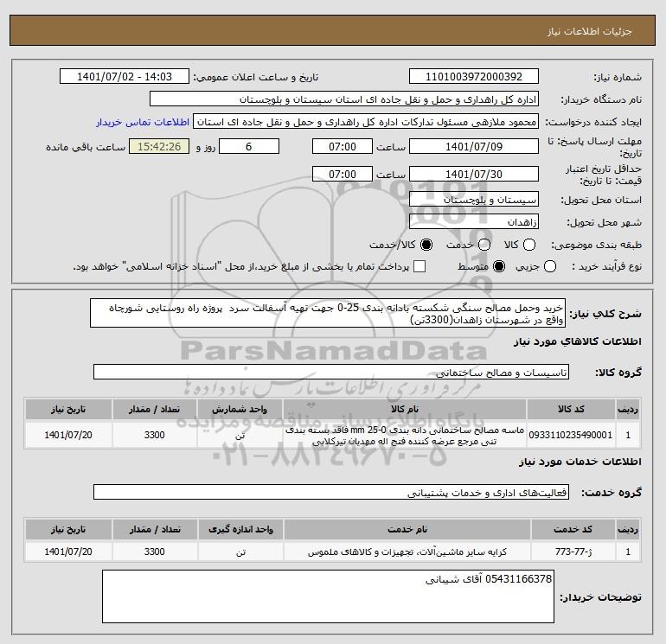This screenshot has width=666, height=644.
Task: Click the general need description text box
Action: pos(328,313)
